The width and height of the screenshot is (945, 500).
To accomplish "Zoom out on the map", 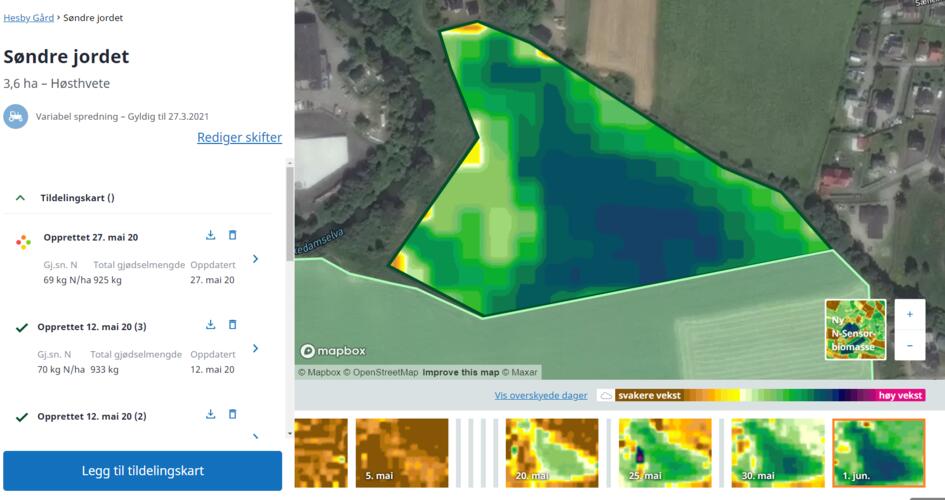I will [909, 345].
